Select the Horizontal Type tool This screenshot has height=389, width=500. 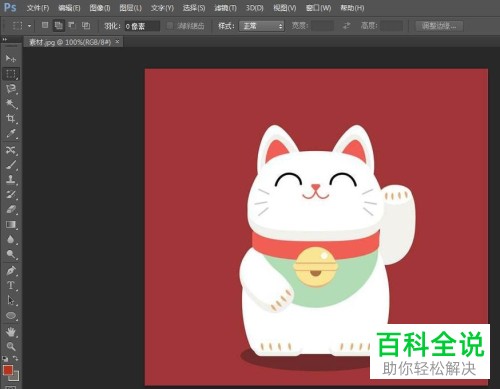(x=11, y=285)
